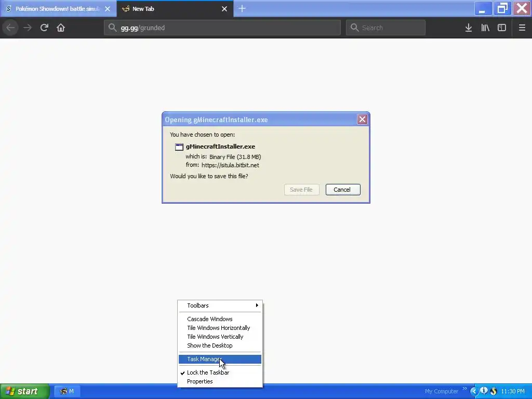The height and width of the screenshot is (399, 532).
Task: Open the Windows start menu
Action: click(24, 391)
